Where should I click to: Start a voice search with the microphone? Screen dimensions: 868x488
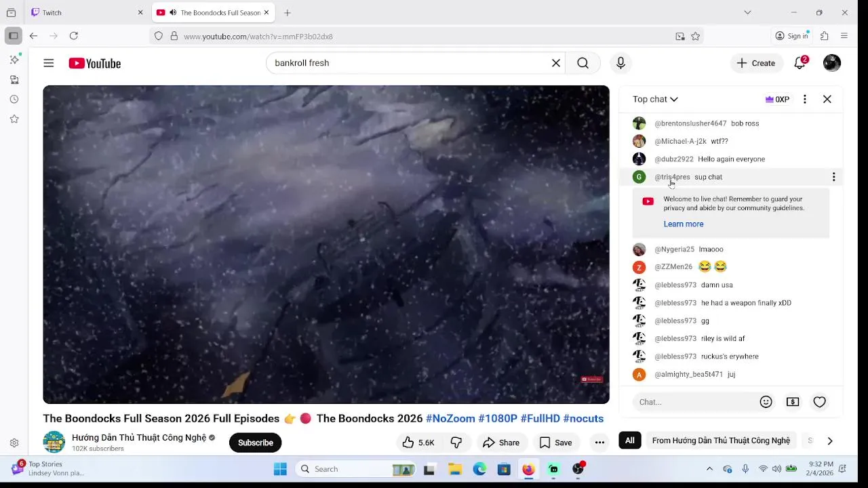tap(620, 63)
